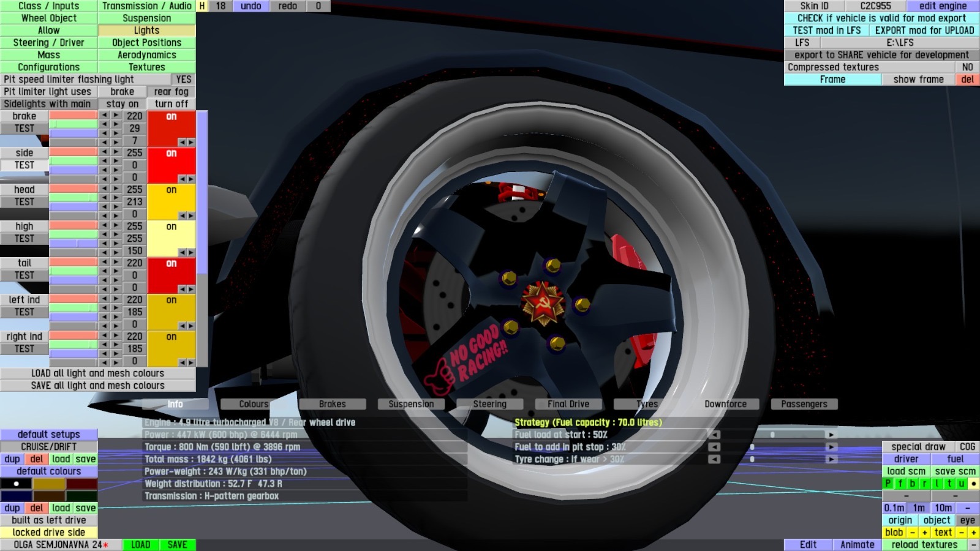The image size is (980, 551).
Task: Increase text size with its plus button
Action: coord(974,532)
